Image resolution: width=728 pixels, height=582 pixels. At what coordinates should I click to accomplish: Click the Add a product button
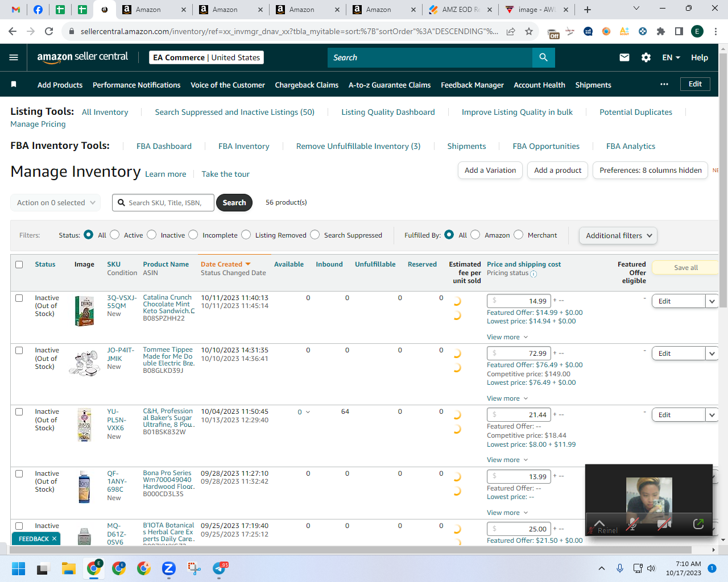coord(558,171)
